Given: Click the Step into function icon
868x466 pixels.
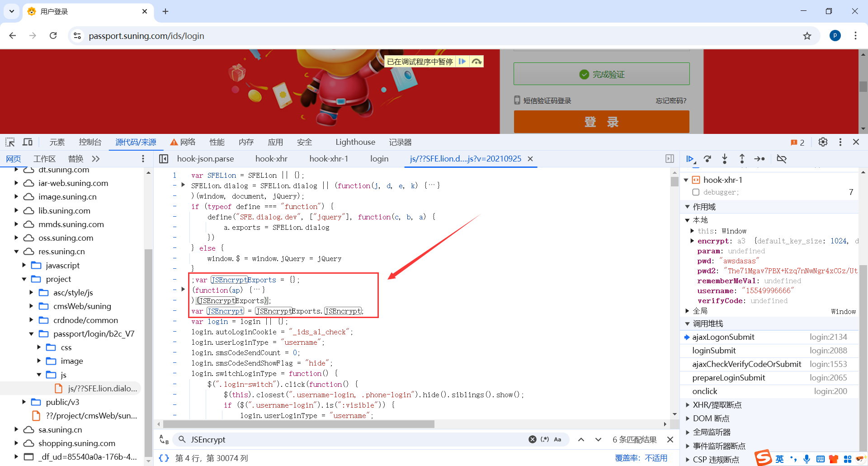Looking at the screenshot, I should (725, 159).
